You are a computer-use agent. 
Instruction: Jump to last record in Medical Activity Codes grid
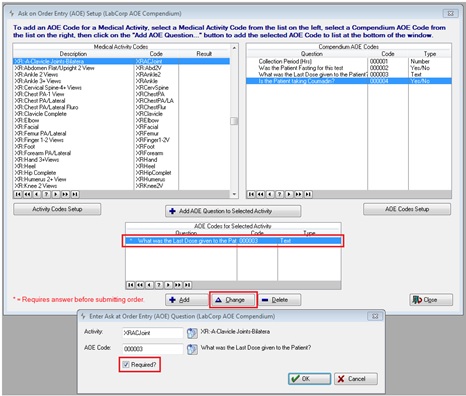tap(75, 194)
